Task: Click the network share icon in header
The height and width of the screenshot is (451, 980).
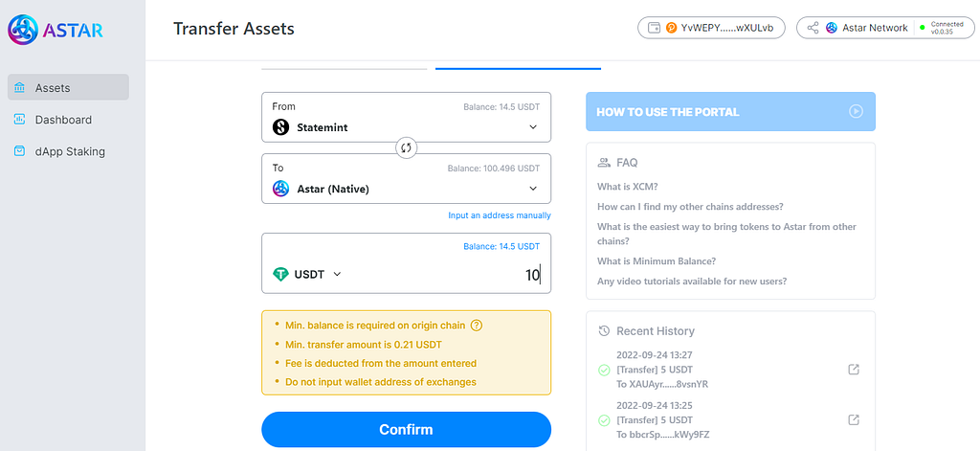Action: pyautogui.click(x=813, y=28)
